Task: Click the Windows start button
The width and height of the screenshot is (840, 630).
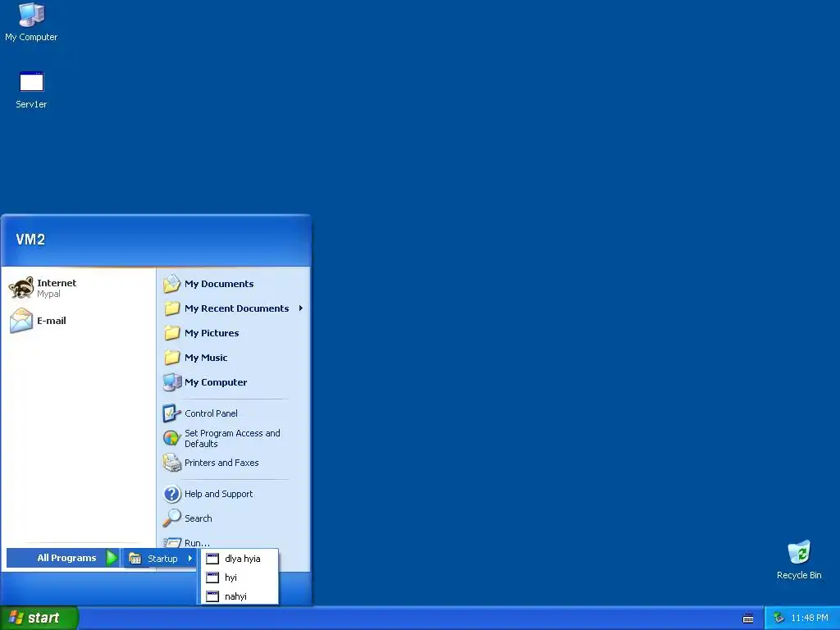Action: click(39, 619)
